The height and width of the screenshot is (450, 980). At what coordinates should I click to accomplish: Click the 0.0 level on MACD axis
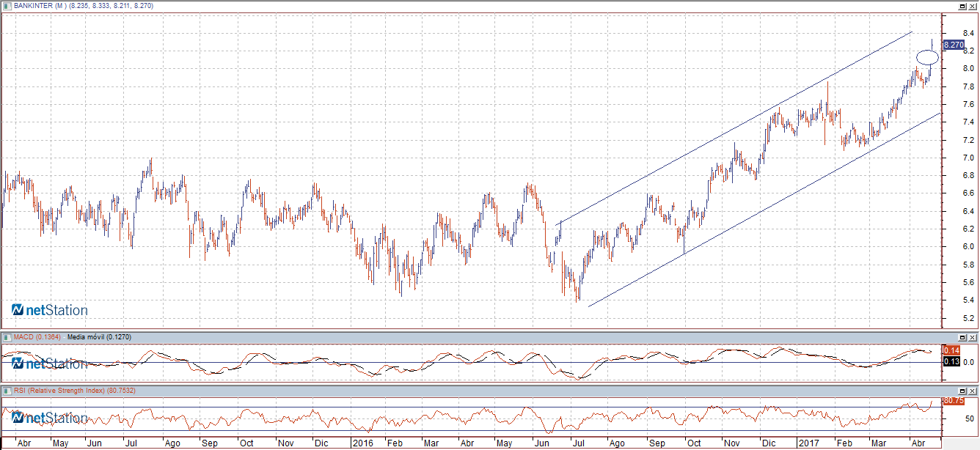[x=968, y=362]
